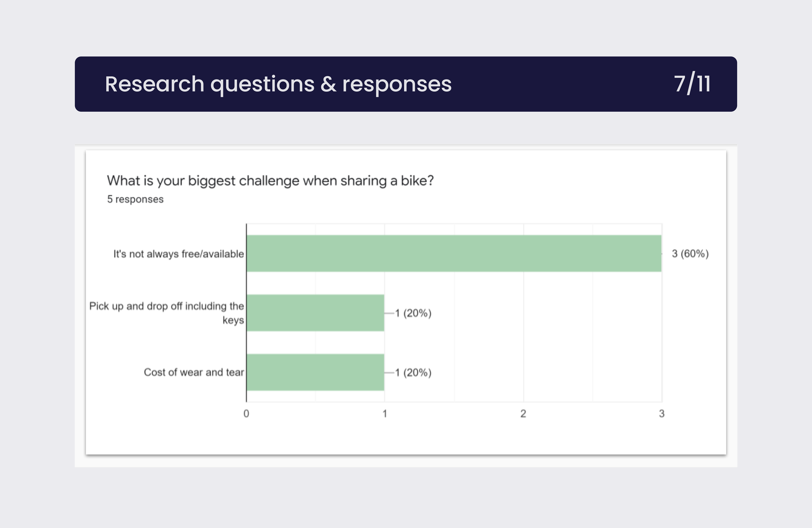Click the 'Pick up and drop off including the keys' label
Screen dimensions: 812x528
[x=167, y=313]
